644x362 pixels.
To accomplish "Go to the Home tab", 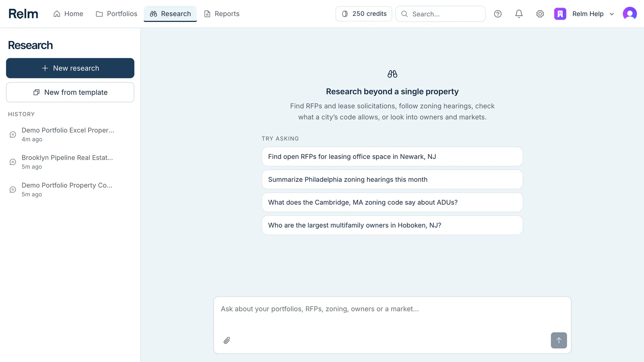I will tap(68, 14).
